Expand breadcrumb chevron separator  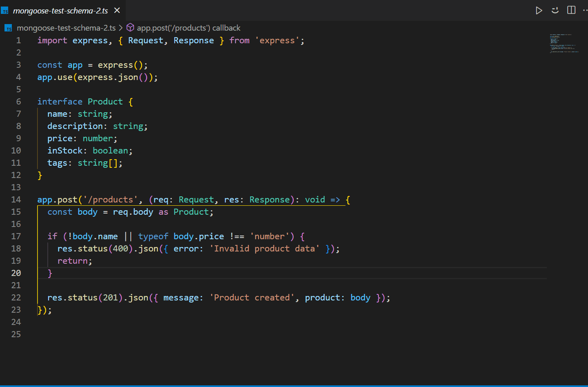[121, 28]
